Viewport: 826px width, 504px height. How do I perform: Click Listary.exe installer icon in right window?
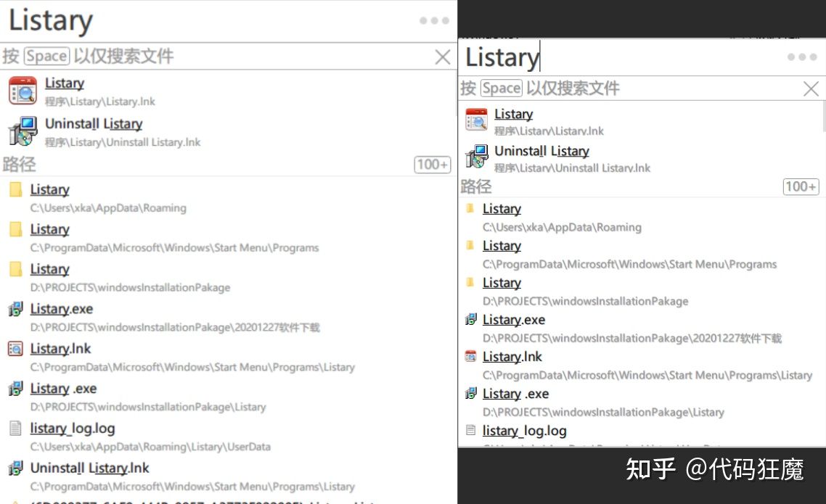point(471,319)
